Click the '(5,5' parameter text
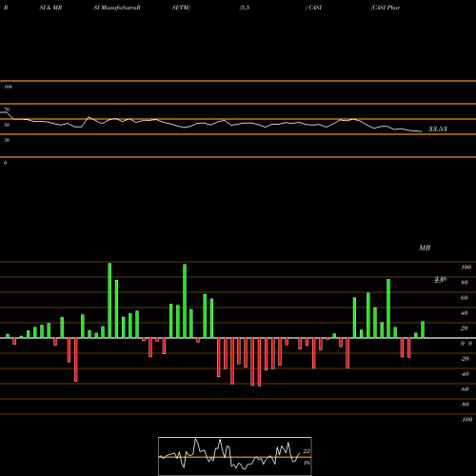The image size is (476, 476). (245, 8)
